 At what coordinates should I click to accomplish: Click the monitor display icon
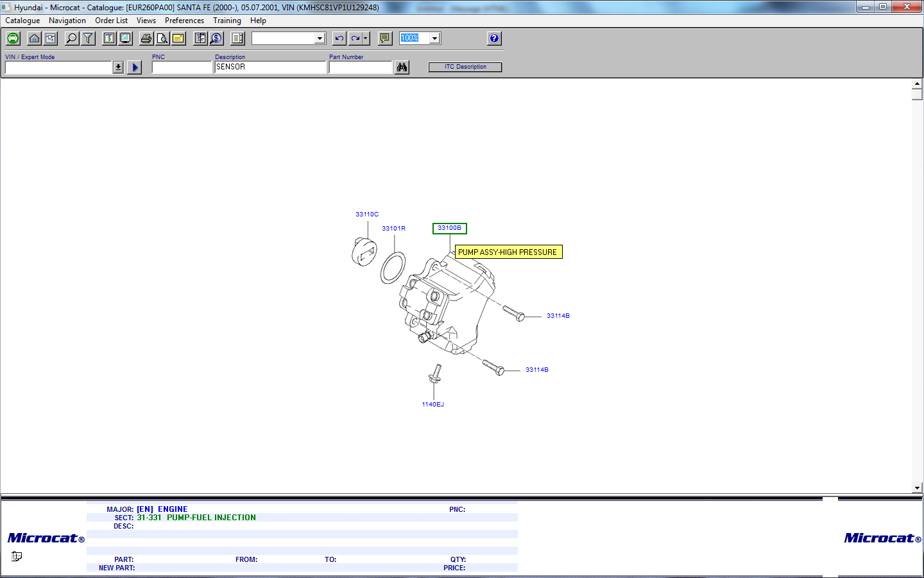pos(125,39)
